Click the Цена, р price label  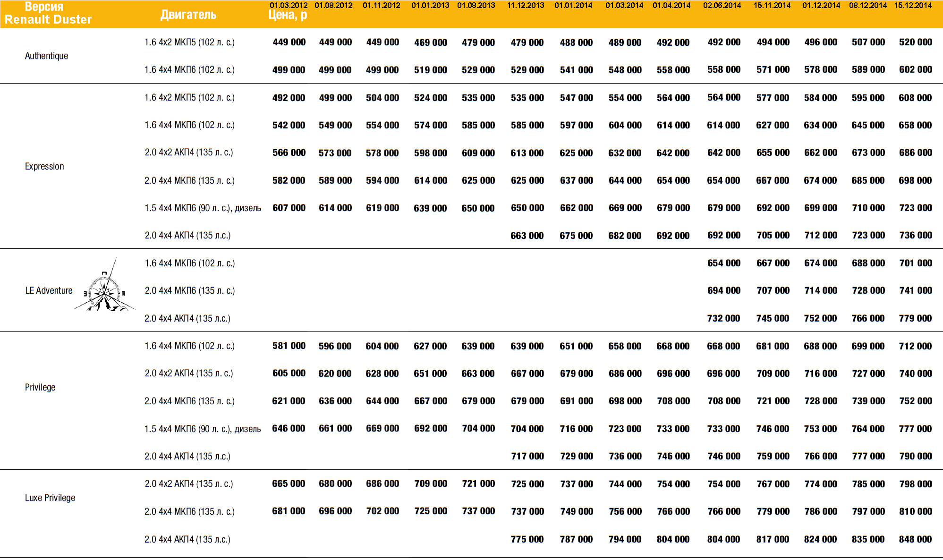pos(288,15)
